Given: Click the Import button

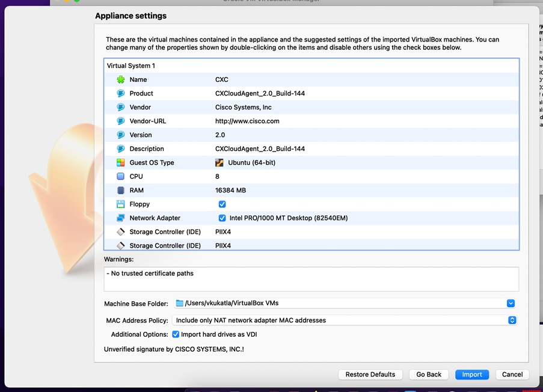Looking at the screenshot, I should pos(472,375).
